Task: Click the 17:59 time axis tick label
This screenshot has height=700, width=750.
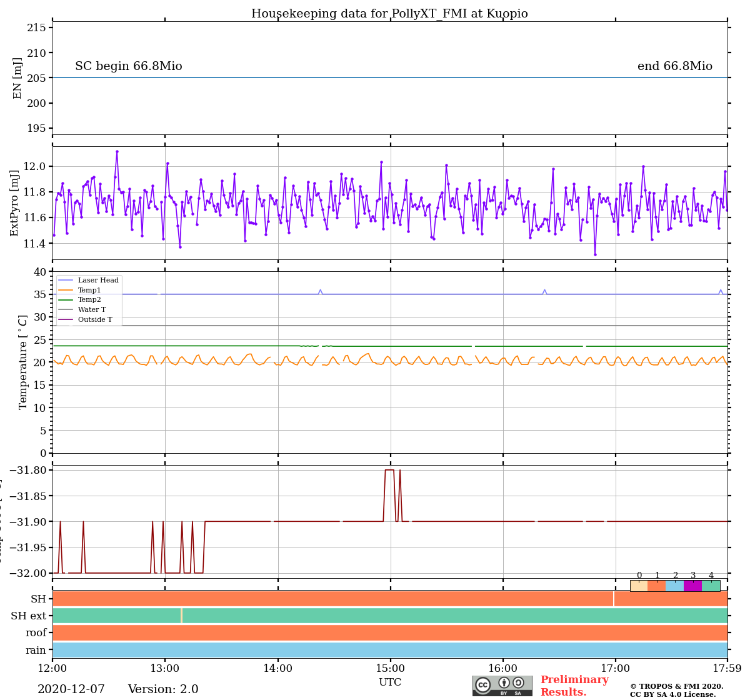Action: tap(727, 668)
